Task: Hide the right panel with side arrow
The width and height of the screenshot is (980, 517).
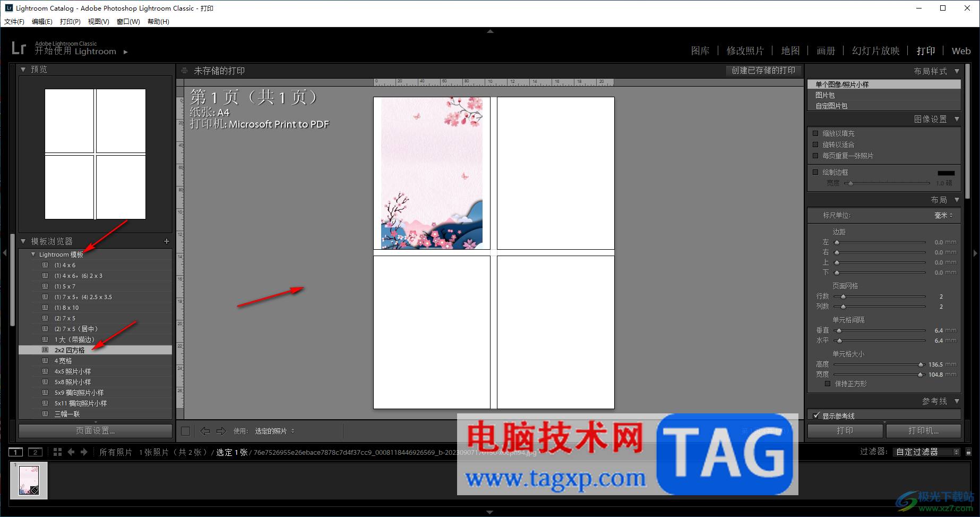Action: point(975,253)
